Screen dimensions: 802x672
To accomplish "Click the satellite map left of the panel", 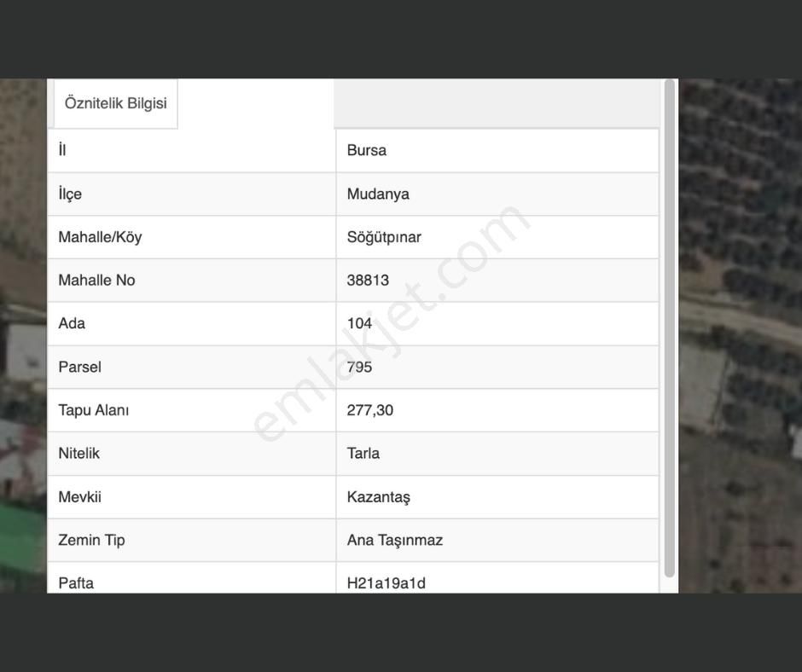I will [23, 341].
